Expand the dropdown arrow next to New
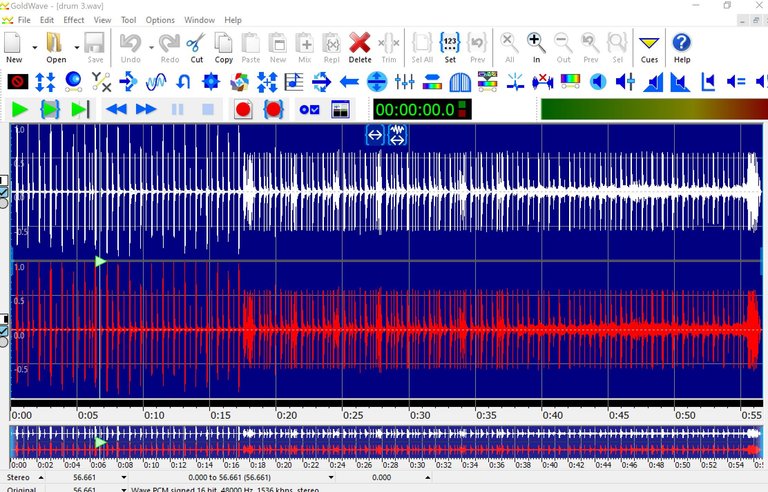This screenshot has width=768, height=492. click(x=35, y=48)
